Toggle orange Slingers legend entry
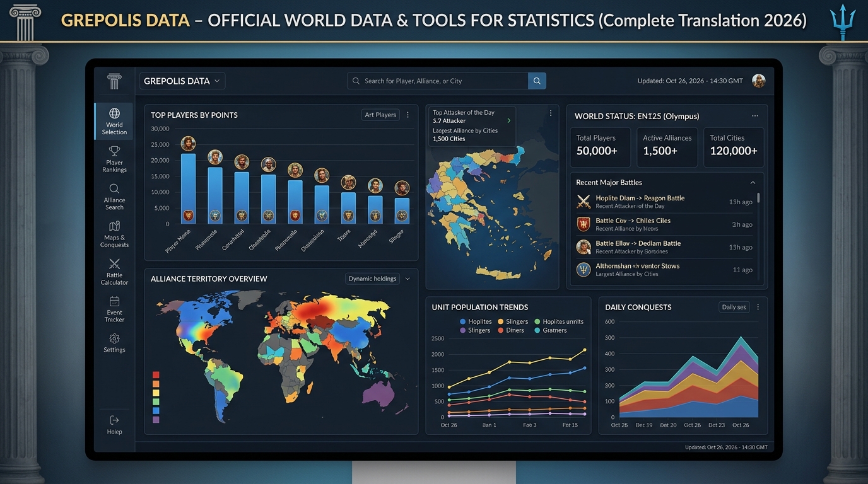The width and height of the screenshot is (868, 484). pos(513,321)
